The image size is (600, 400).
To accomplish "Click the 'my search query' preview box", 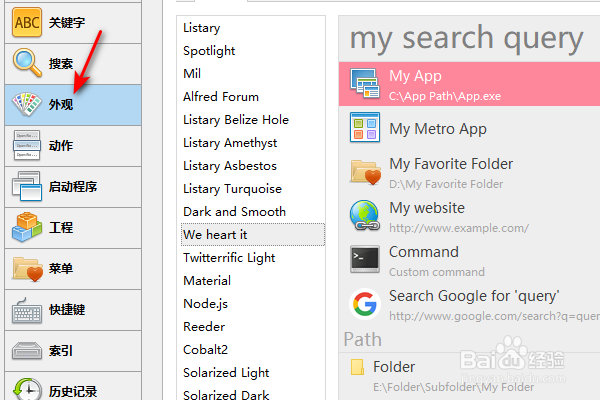I will 469,39.
